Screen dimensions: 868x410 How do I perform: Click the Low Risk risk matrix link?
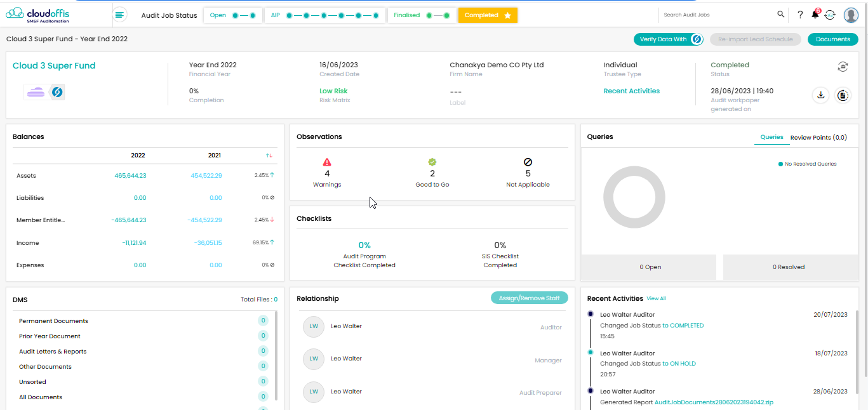coord(333,91)
